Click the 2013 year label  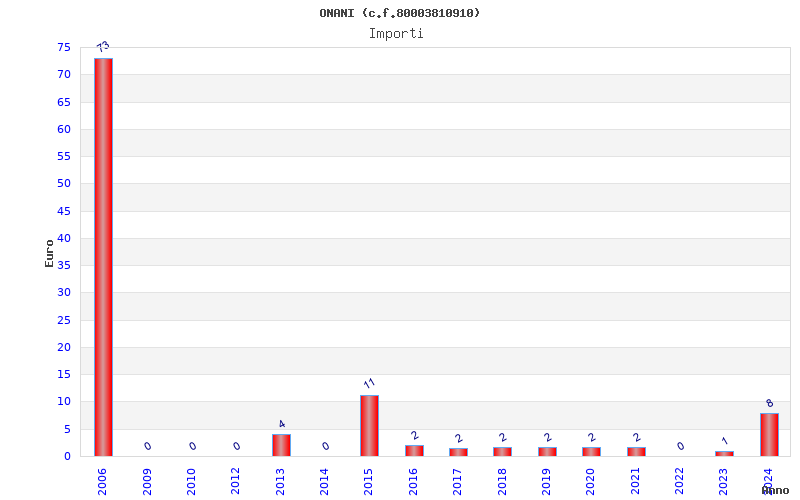point(280,482)
